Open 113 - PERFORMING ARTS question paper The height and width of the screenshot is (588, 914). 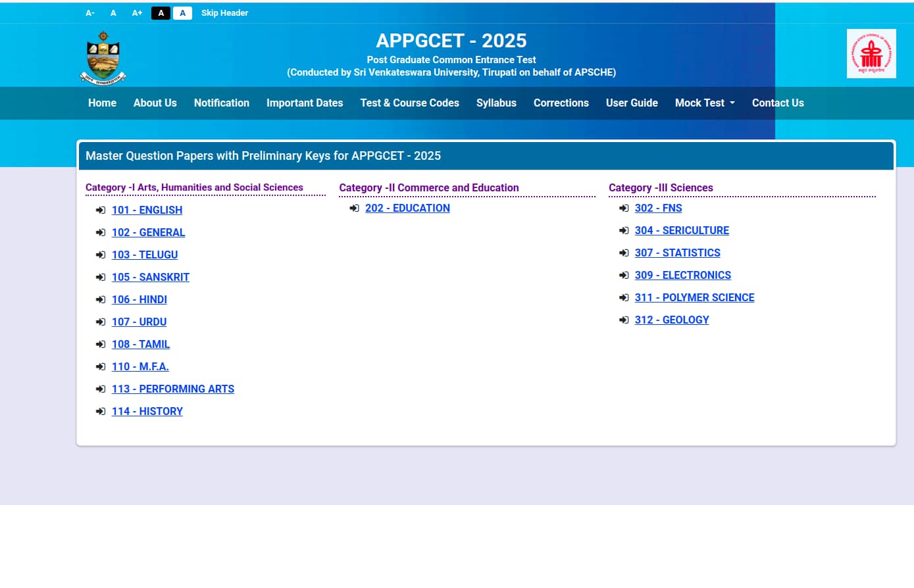[173, 389]
